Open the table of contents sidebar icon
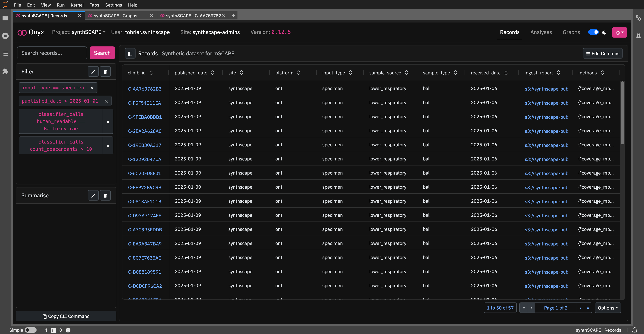 5,53
